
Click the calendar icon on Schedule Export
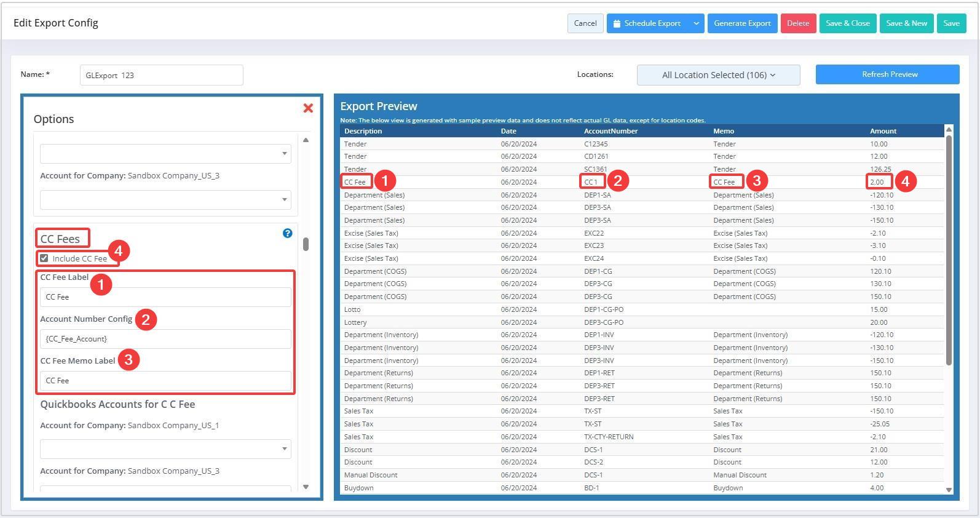[x=617, y=23]
